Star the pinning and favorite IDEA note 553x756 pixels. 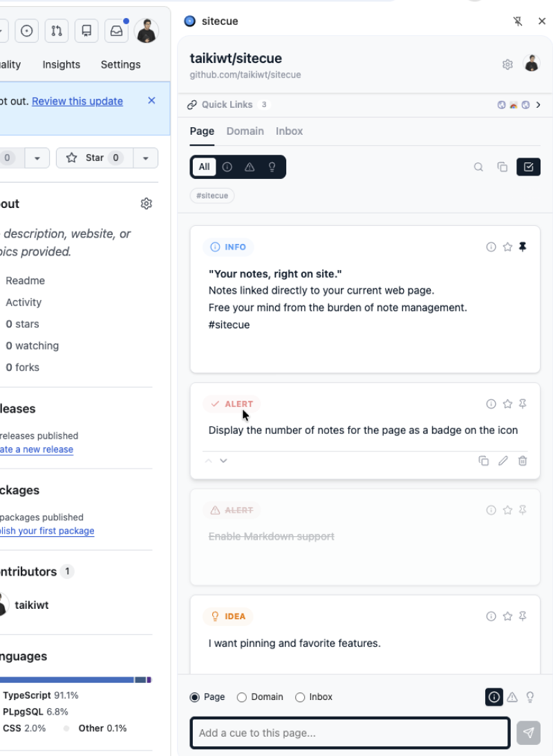pyautogui.click(x=507, y=616)
